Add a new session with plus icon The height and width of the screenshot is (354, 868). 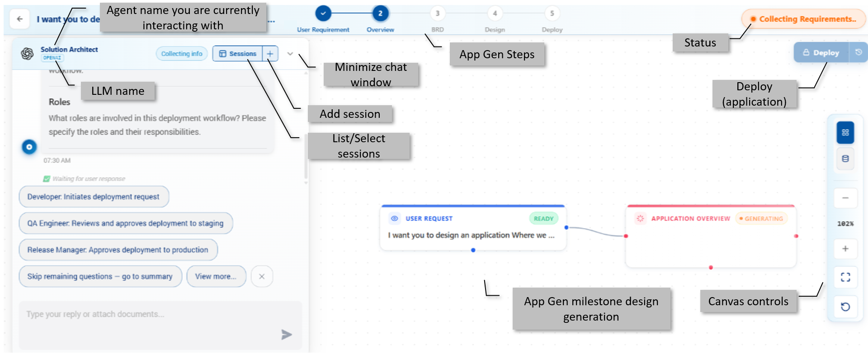pos(270,54)
